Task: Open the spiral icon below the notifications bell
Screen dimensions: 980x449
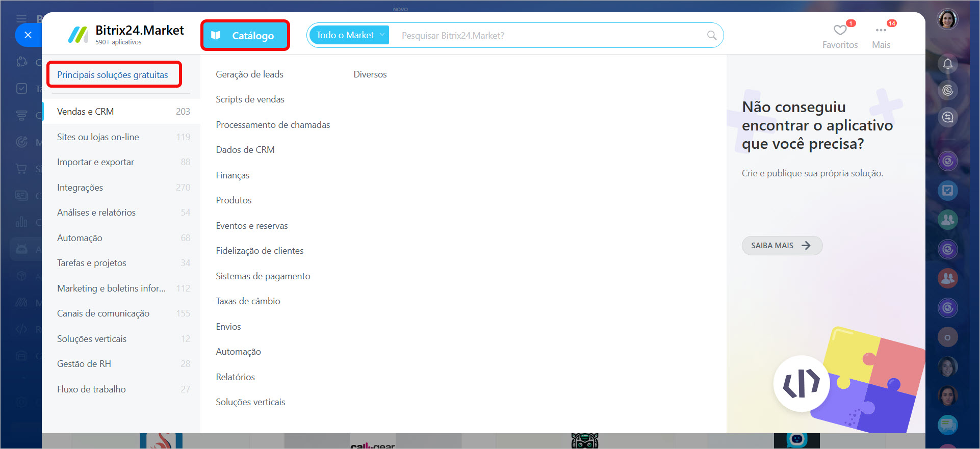Action: (947, 90)
